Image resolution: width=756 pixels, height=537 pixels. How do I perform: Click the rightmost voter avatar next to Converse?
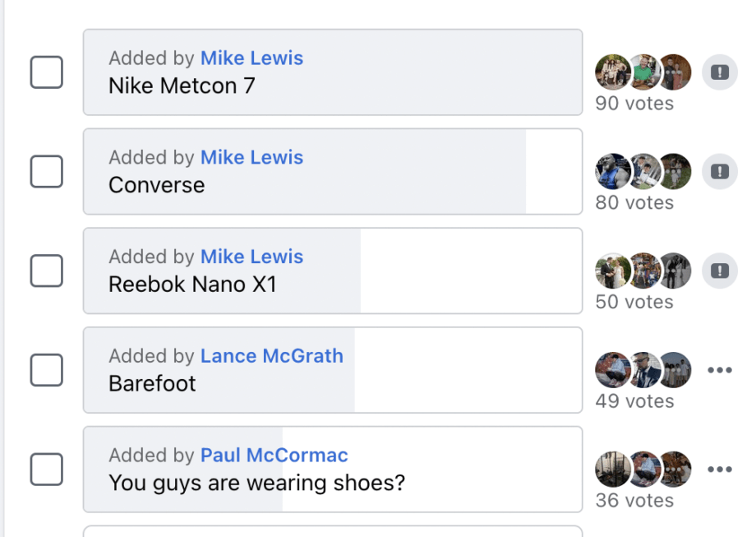point(674,171)
